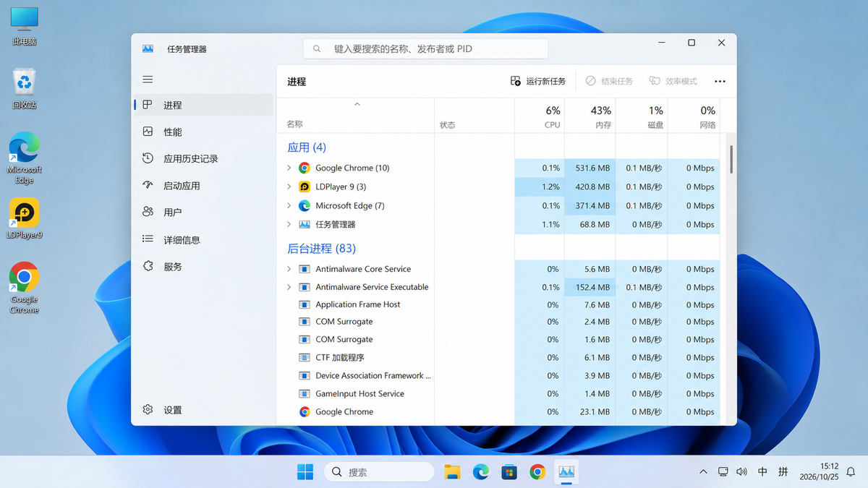This screenshot has height=488, width=868.
Task: Open the volume tray icon
Action: click(741, 472)
